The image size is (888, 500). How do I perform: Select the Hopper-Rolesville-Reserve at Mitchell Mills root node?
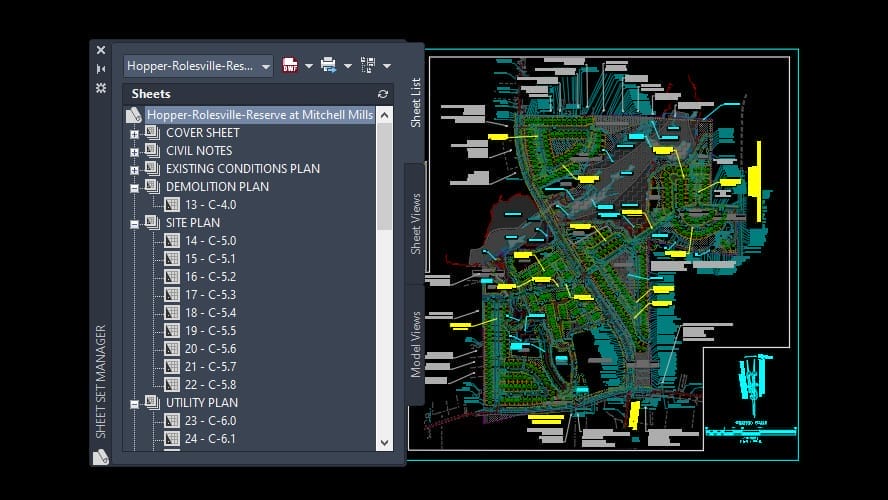pyautogui.click(x=260, y=115)
